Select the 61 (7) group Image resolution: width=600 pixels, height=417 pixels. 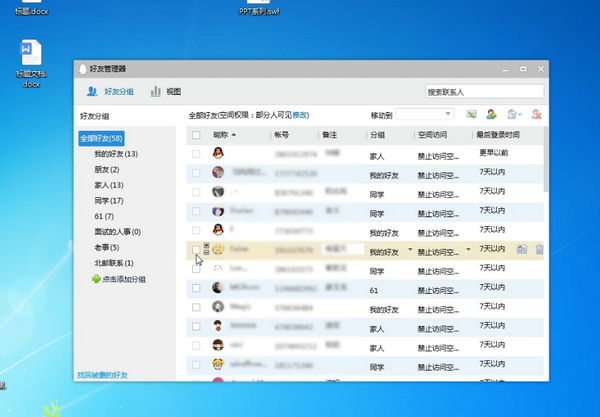point(104,216)
